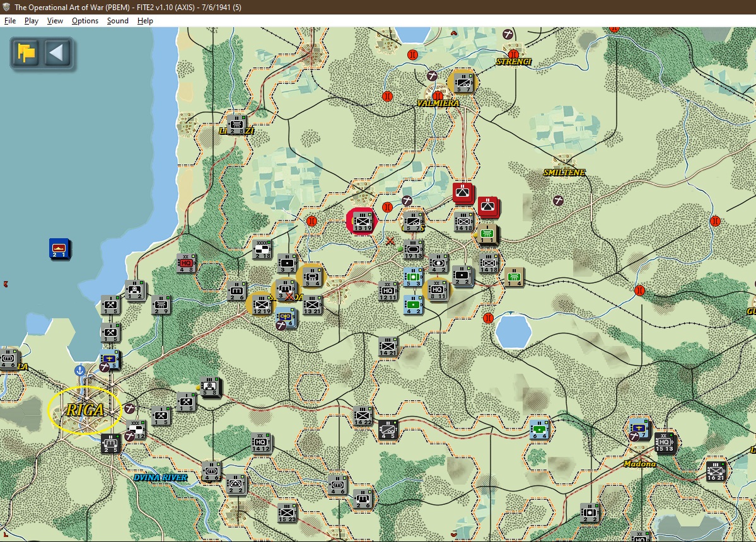Select the dark unit 2-5 below Riga

coord(110,443)
